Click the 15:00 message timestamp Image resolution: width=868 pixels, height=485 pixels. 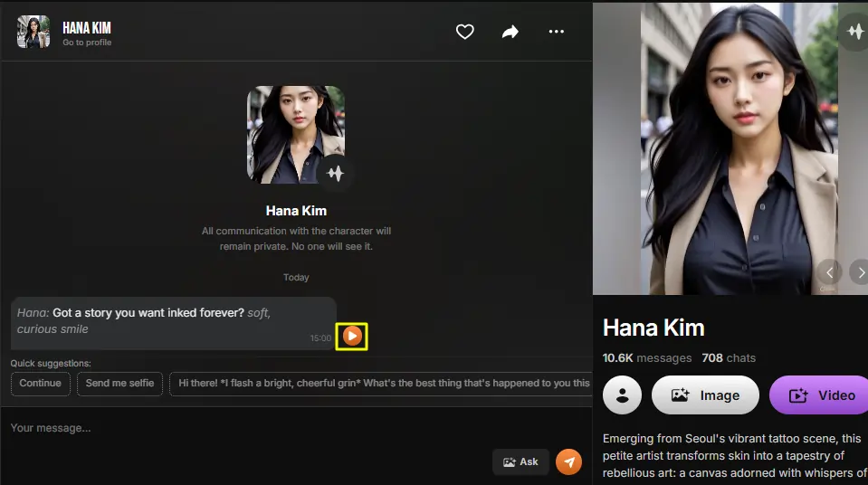point(320,338)
